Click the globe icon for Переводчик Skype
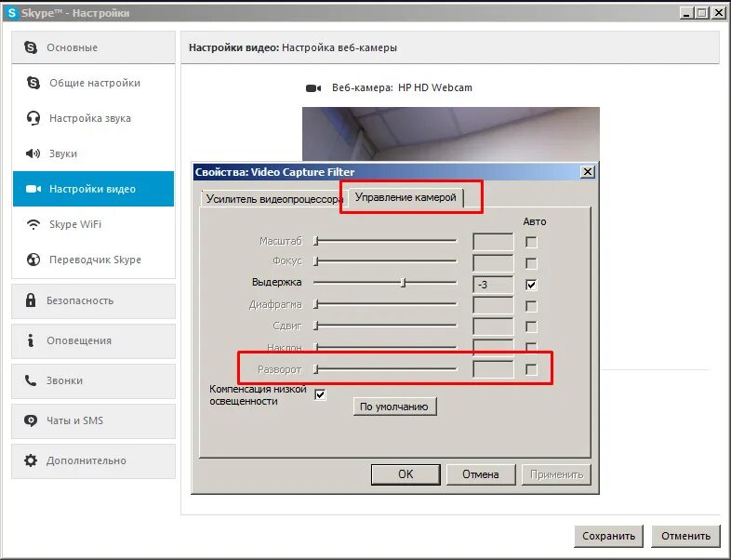This screenshot has width=731, height=560. (x=33, y=260)
